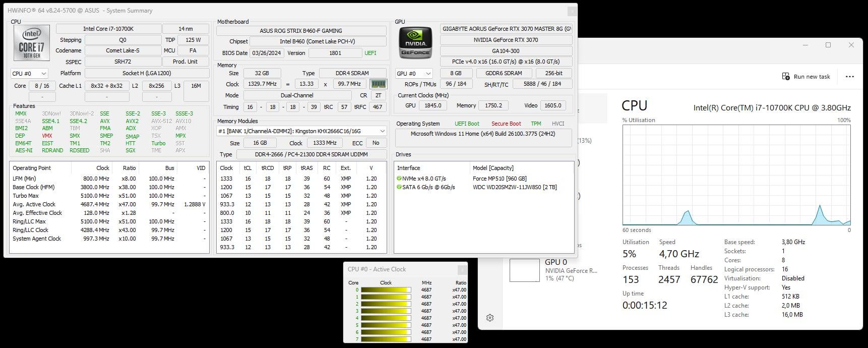Click the Core 0 clock bar
The height and width of the screenshot is (348, 868).
pos(386,290)
